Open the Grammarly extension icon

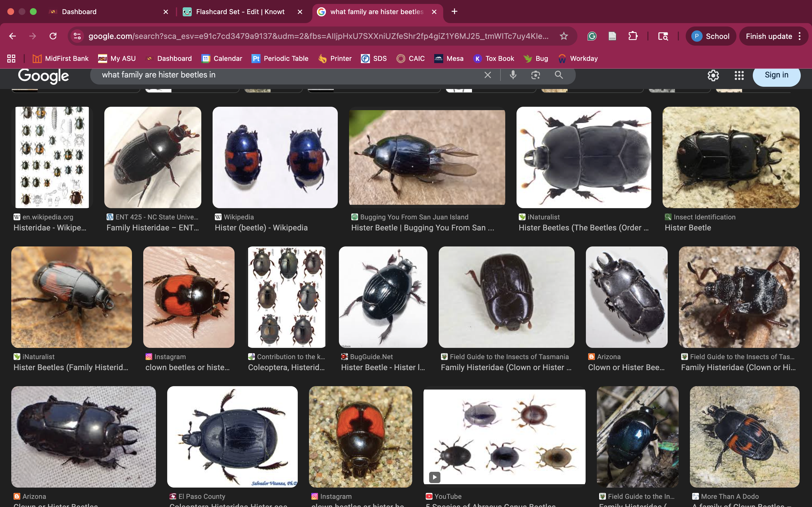(x=592, y=36)
